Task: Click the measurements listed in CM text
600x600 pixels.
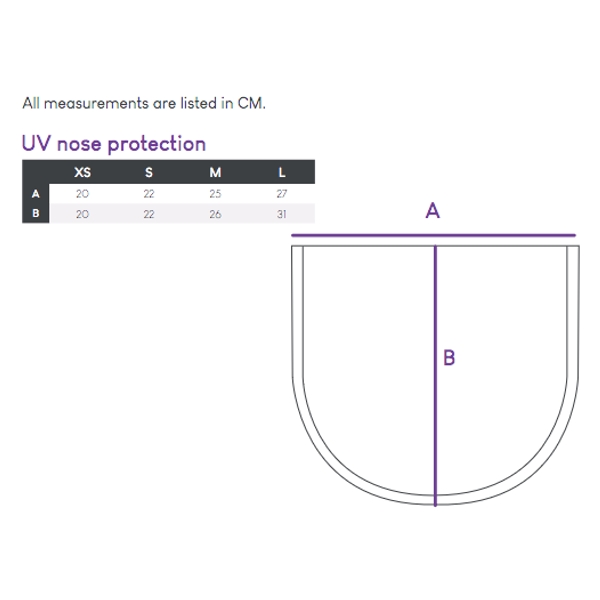Action: click(x=144, y=103)
